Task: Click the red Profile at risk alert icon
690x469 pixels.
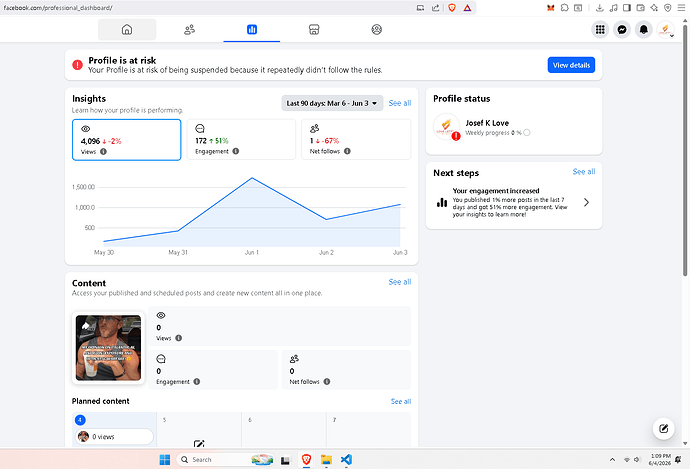Action: click(x=77, y=65)
